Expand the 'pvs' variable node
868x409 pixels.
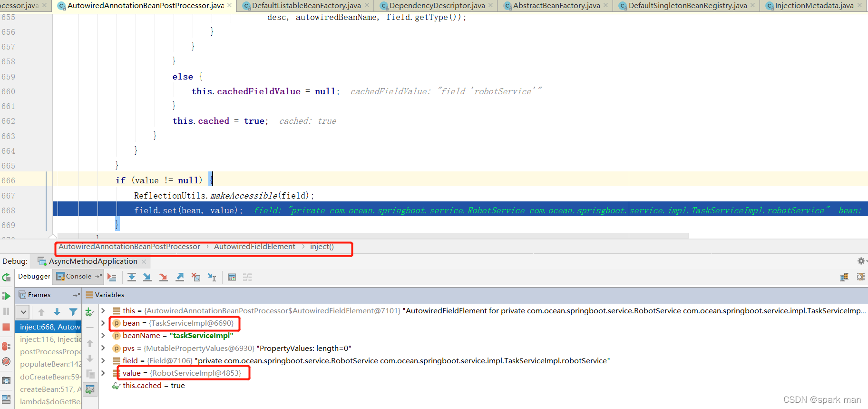pyautogui.click(x=103, y=348)
